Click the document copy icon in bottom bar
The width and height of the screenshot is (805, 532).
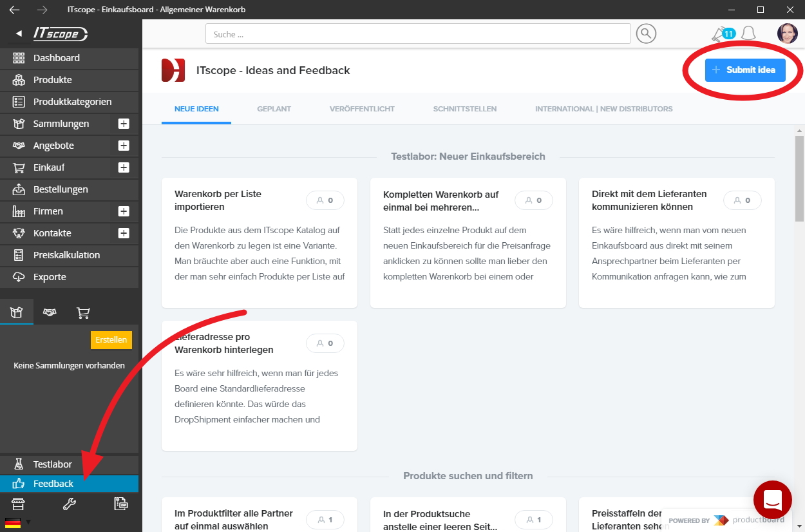(121, 504)
